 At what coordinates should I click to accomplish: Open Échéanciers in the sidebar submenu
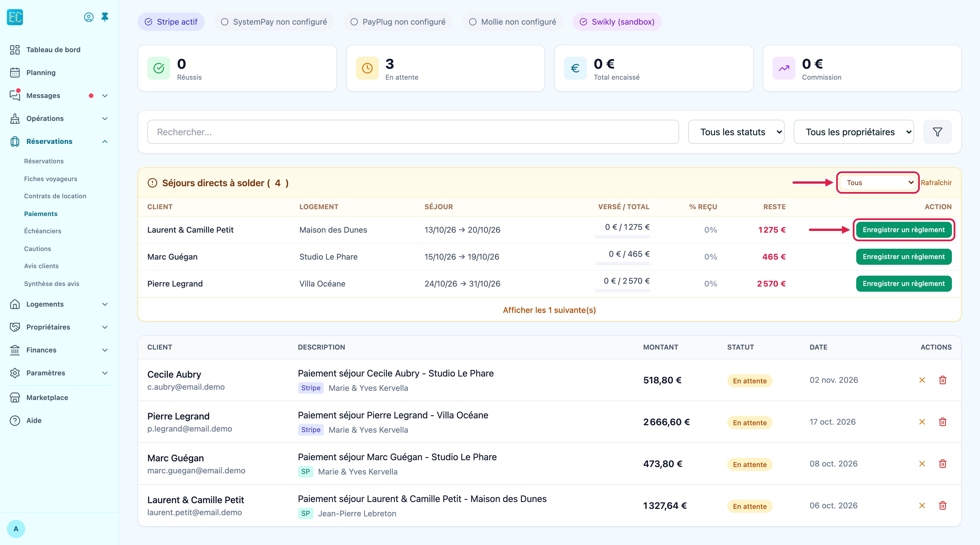43,231
